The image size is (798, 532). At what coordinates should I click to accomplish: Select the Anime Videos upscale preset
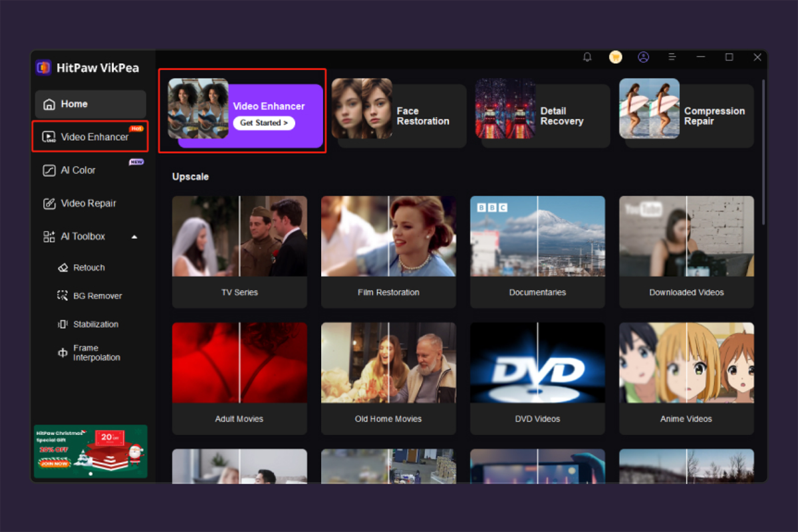tap(686, 378)
